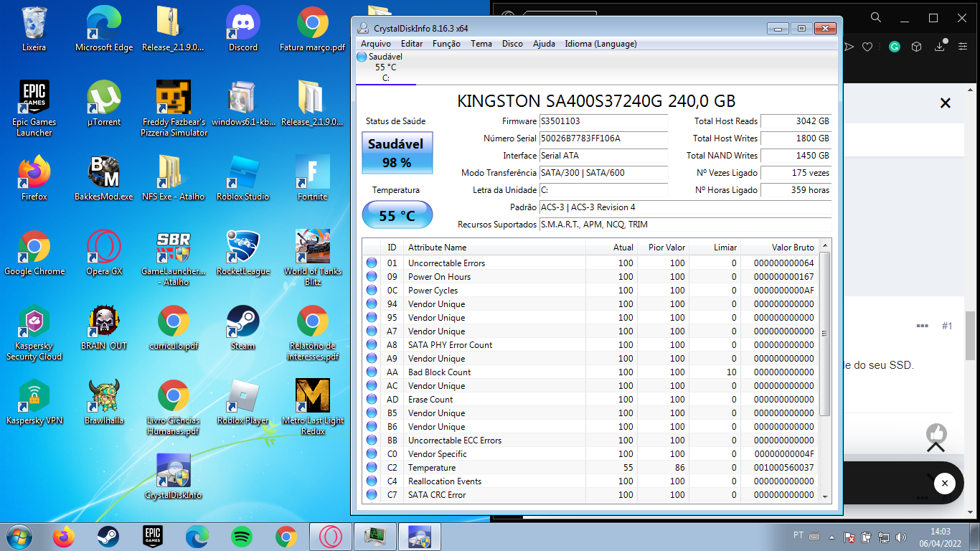Select the World of Tanks Blitz desktop icon

pos(313,258)
